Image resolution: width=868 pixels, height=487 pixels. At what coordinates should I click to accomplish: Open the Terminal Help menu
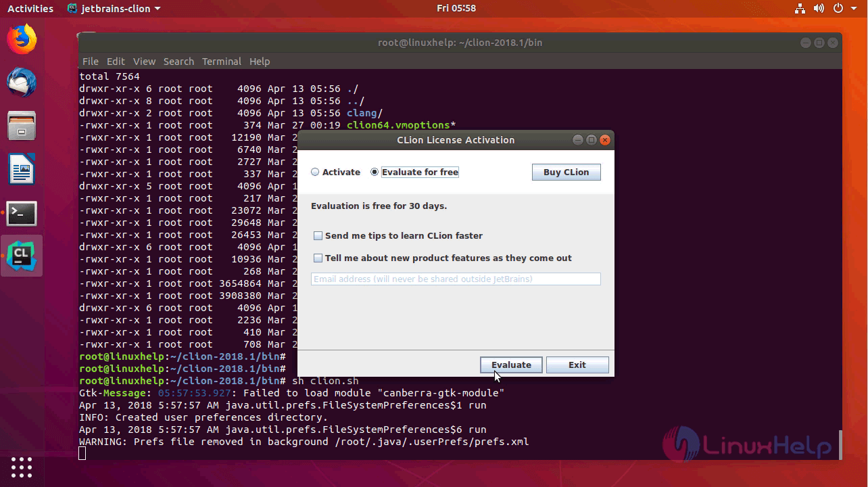[x=260, y=62]
